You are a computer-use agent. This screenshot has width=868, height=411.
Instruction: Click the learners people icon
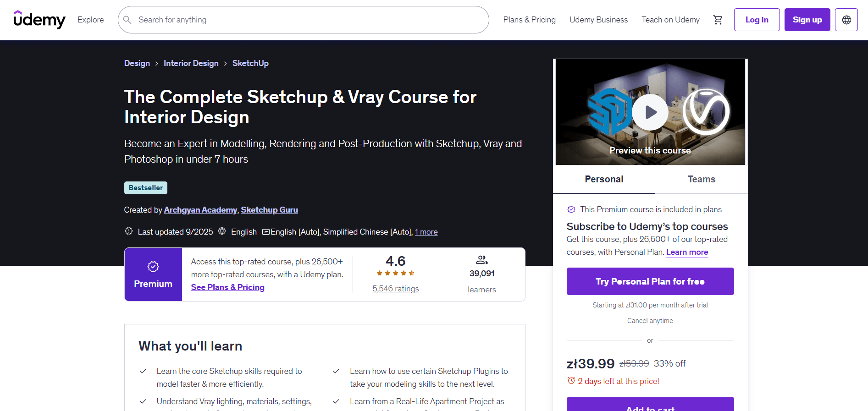[482, 260]
